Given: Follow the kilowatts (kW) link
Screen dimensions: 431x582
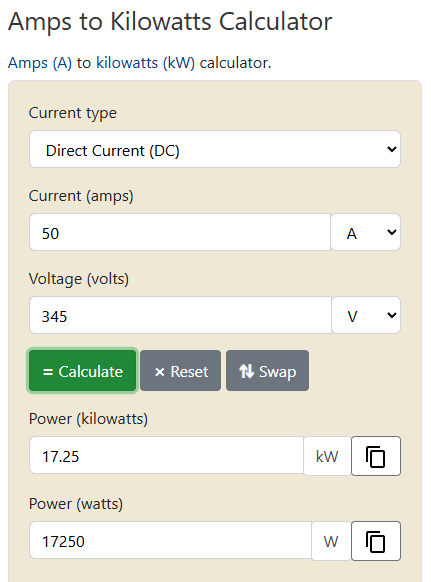Looking at the screenshot, I should coord(146,63).
